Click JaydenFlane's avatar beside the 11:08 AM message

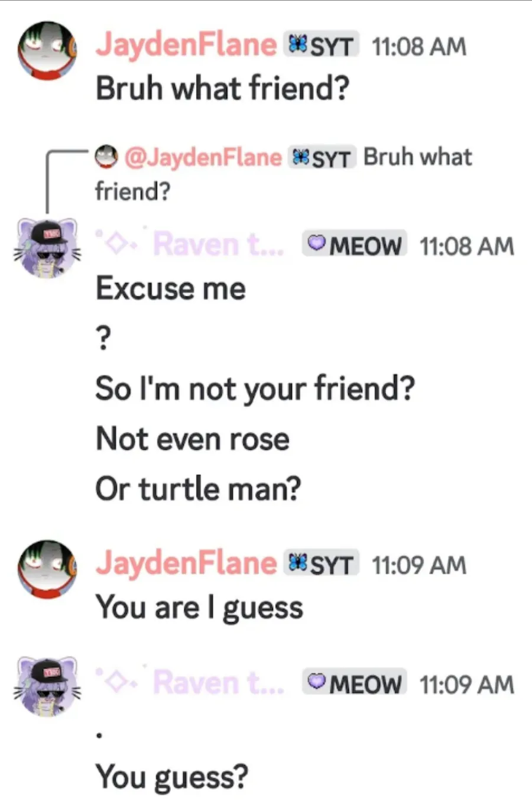(47, 51)
